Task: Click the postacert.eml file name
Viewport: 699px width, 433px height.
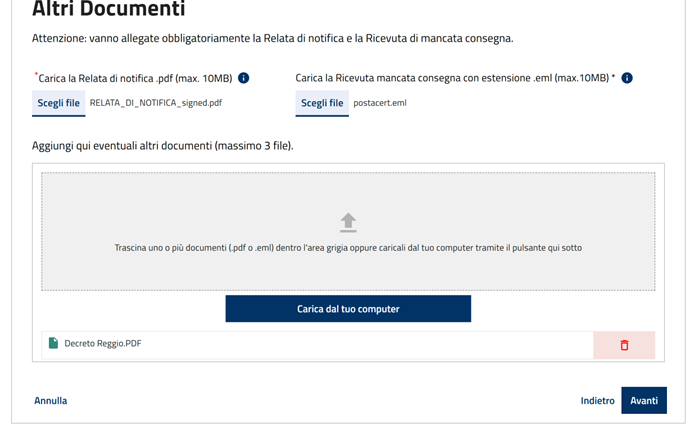Action: (x=380, y=103)
